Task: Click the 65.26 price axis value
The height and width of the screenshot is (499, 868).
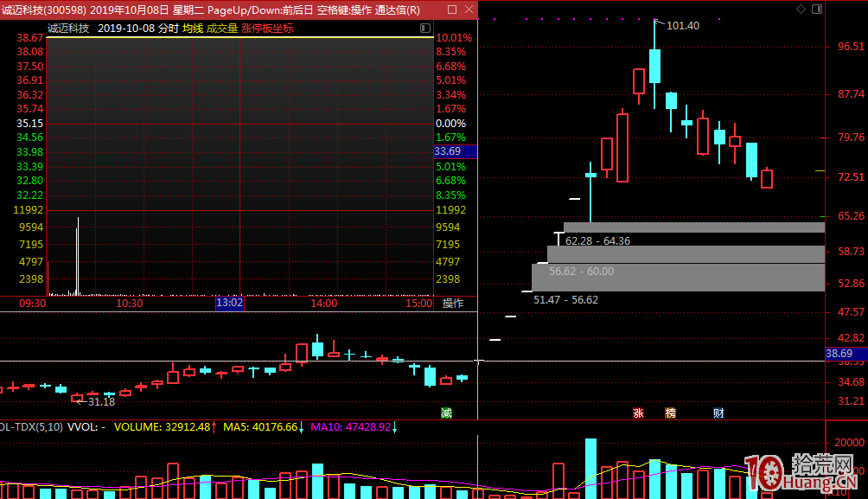Action: pyautogui.click(x=851, y=216)
